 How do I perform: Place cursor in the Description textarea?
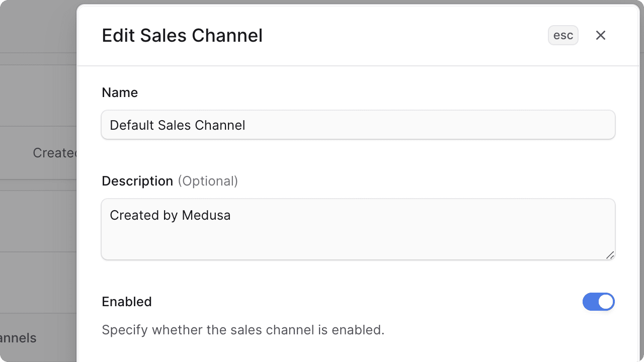[358, 229]
